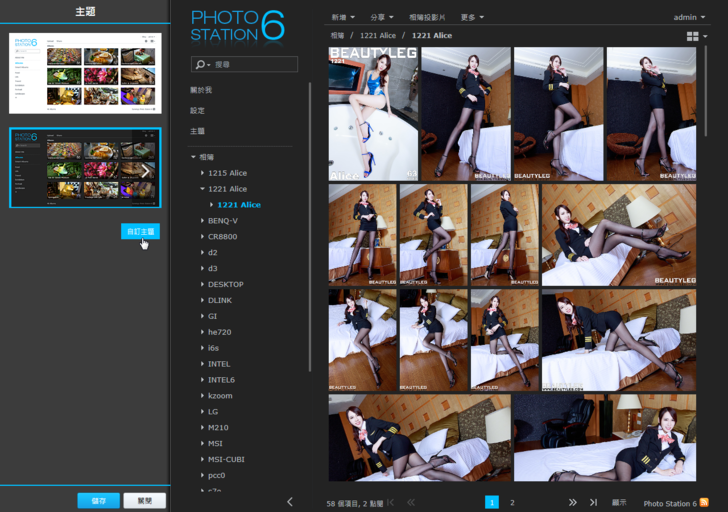The width and height of the screenshot is (728, 512).
Task: Open the admin user dropdown
Action: tap(688, 17)
